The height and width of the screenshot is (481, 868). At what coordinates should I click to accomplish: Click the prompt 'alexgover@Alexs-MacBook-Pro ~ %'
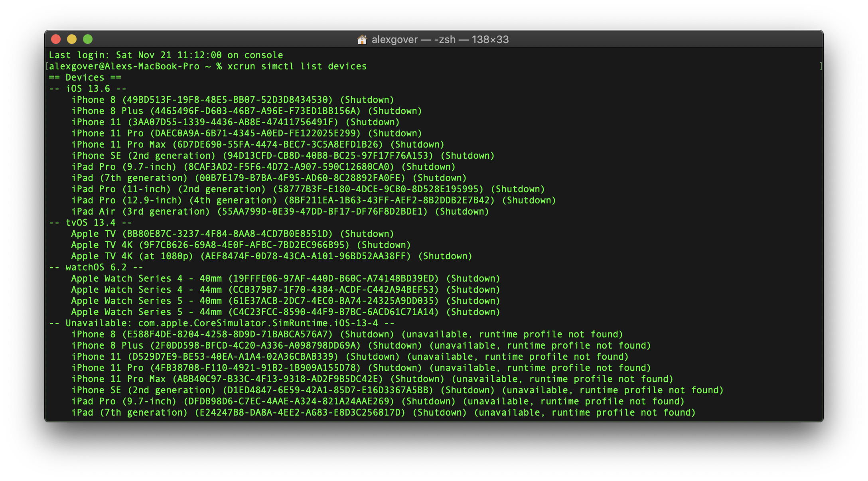pos(136,66)
